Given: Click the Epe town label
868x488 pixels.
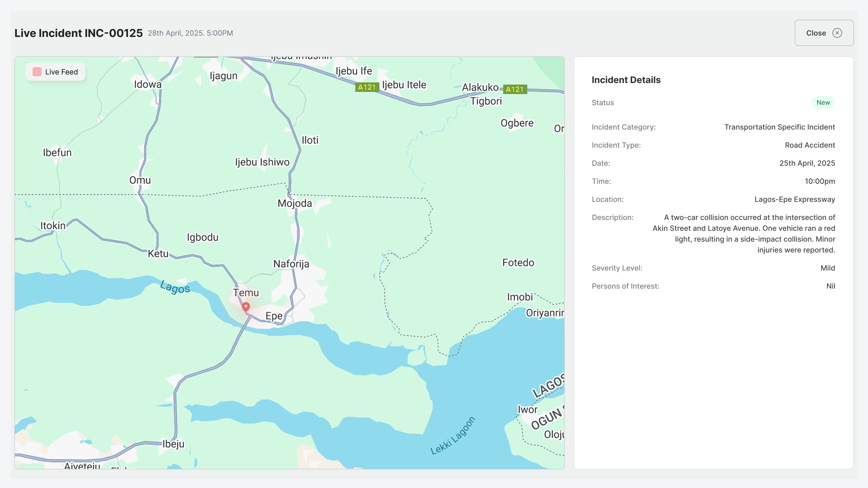Looking at the screenshot, I should point(274,316).
